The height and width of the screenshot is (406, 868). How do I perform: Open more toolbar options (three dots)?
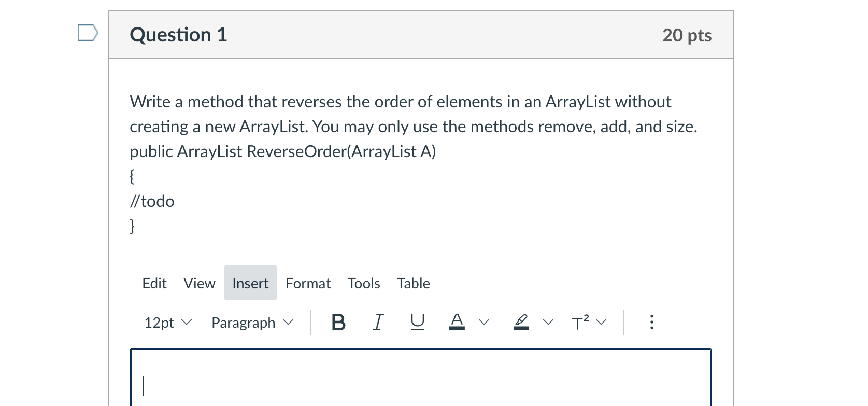[x=651, y=323]
